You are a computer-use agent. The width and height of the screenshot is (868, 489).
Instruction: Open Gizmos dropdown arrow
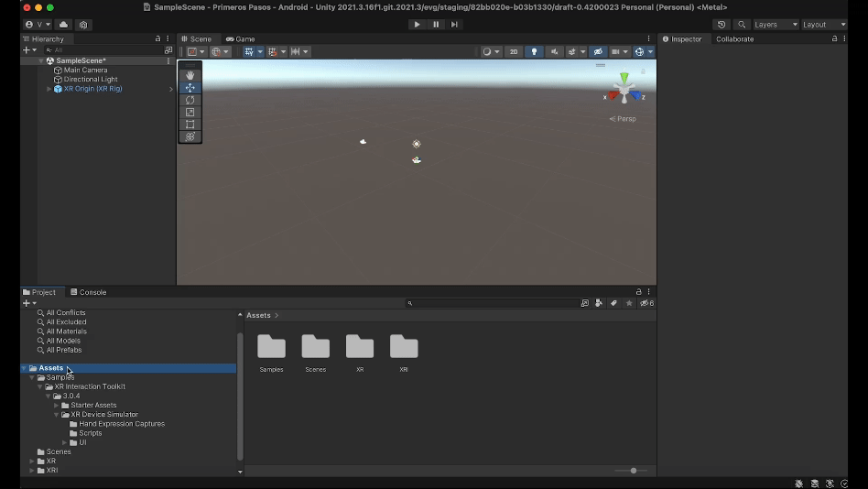[x=650, y=51]
